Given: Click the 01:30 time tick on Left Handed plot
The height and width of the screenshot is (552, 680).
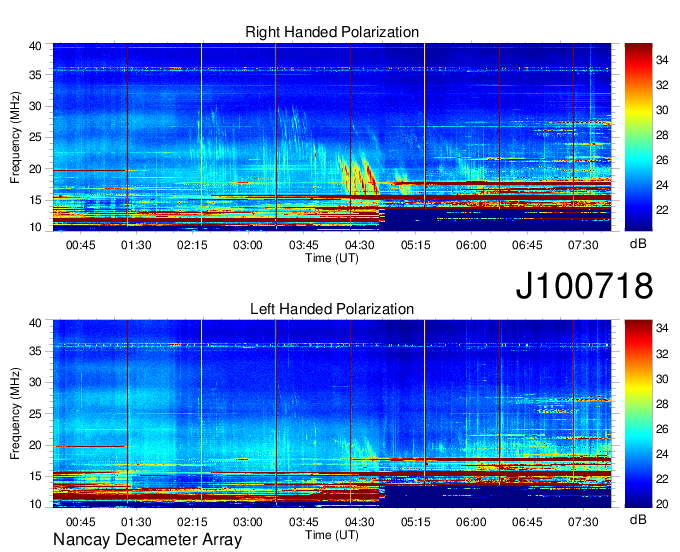Looking at the screenshot, I should click(136, 522).
